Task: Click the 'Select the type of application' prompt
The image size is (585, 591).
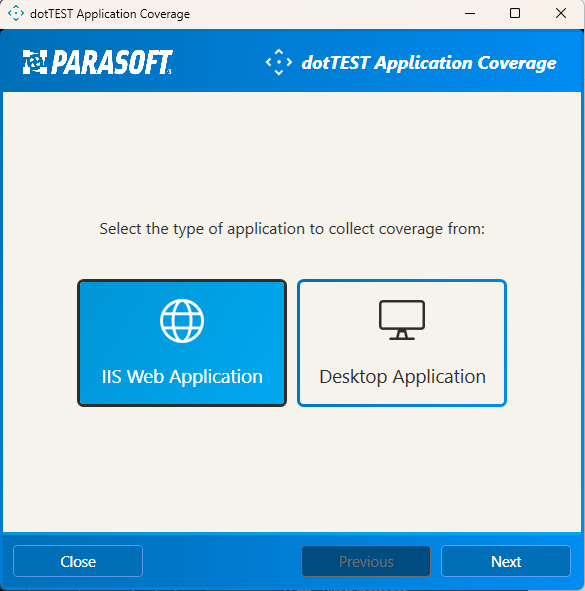Action: [x=292, y=229]
